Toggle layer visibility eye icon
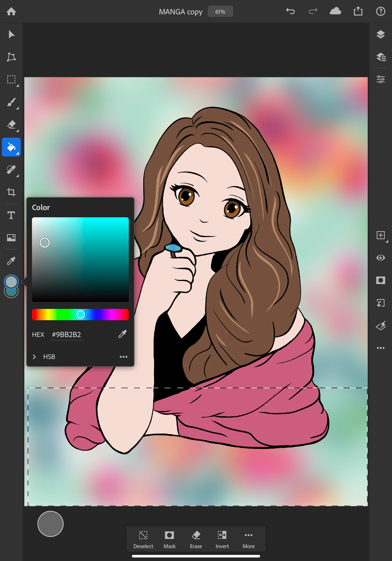Screen dimensions: 392x561 pyautogui.click(x=380, y=258)
